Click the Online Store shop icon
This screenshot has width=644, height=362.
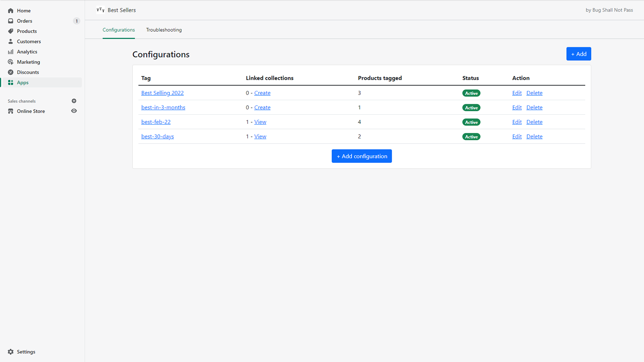10,111
